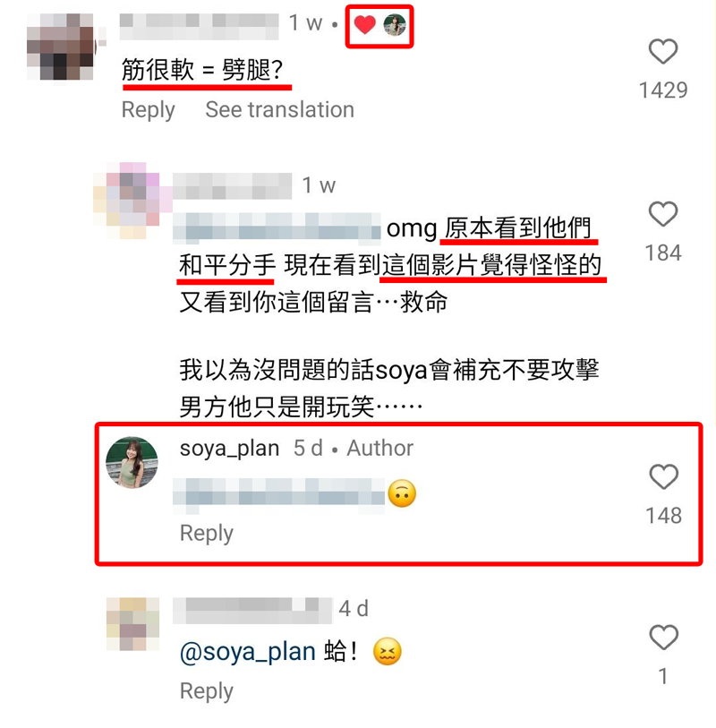The width and height of the screenshot is (716, 728).
Task: Like the top comment with 1429 likes
Action: pos(663,51)
